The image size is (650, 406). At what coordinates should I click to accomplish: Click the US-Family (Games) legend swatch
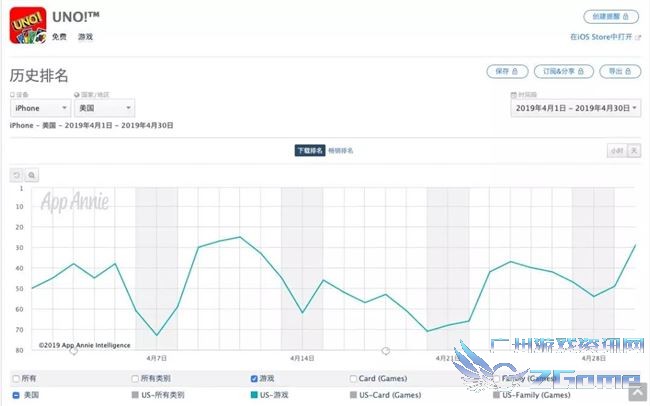pyautogui.click(x=496, y=395)
